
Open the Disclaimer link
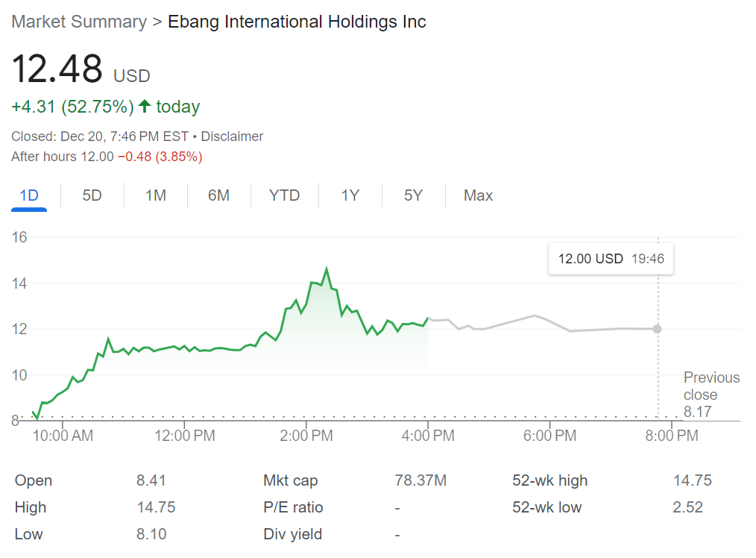(232, 137)
